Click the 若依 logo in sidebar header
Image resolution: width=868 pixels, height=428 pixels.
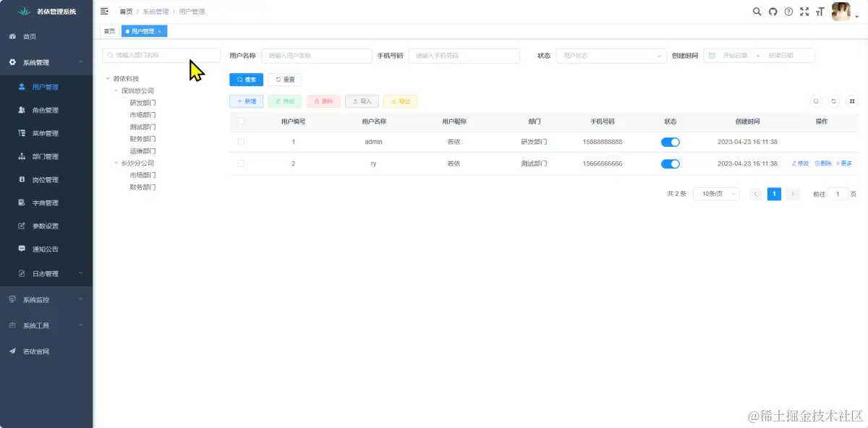pyautogui.click(x=25, y=12)
